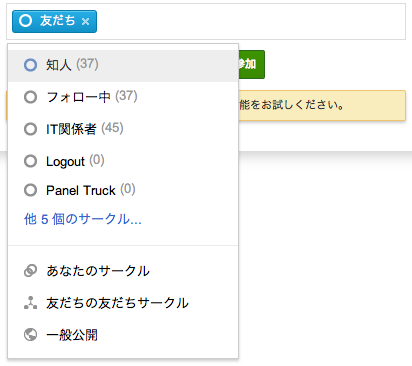This screenshot has width=412, height=366.
Task: Click the circle icon beside Panel Truck
Action: (30, 190)
